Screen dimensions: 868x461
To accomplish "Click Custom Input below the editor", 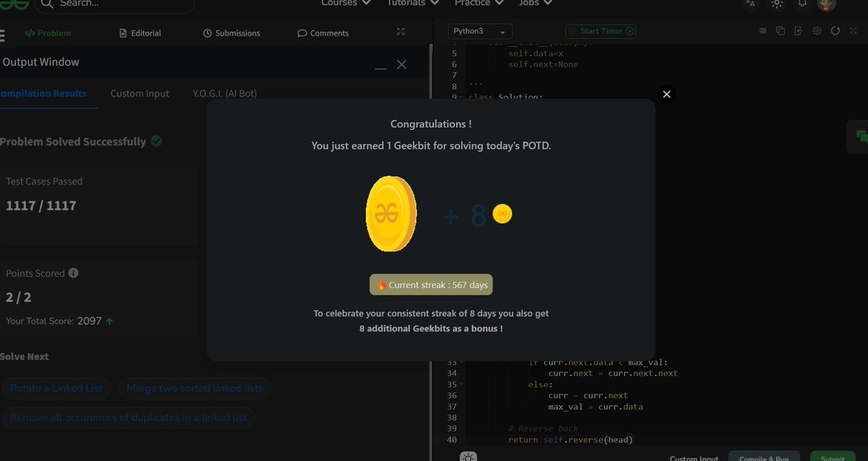I will 694,457.
